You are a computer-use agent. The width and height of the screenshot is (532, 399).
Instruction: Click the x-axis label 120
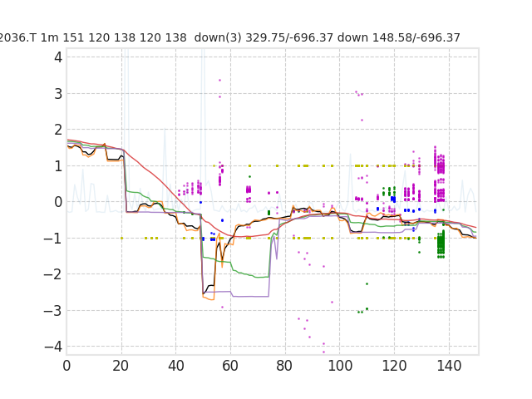(x=394, y=366)
